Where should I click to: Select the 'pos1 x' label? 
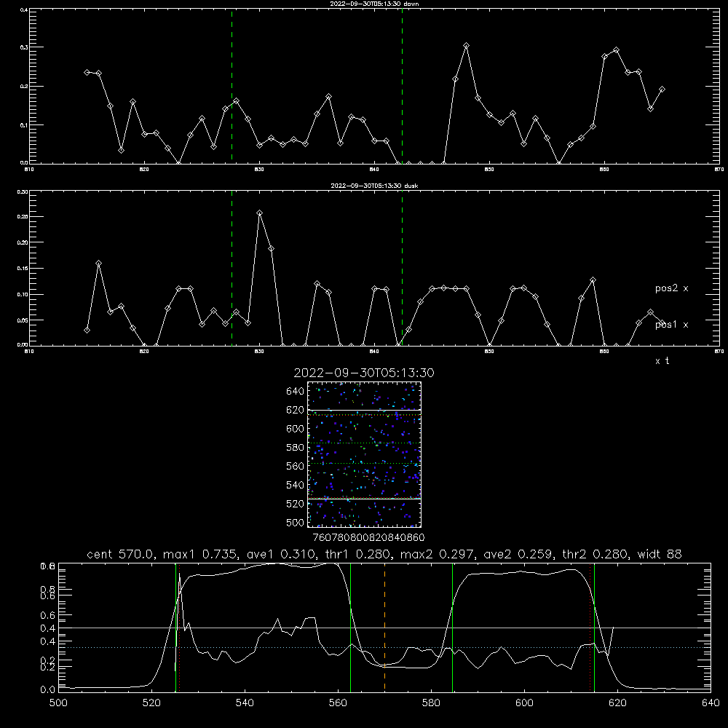click(x=671, y=325)
